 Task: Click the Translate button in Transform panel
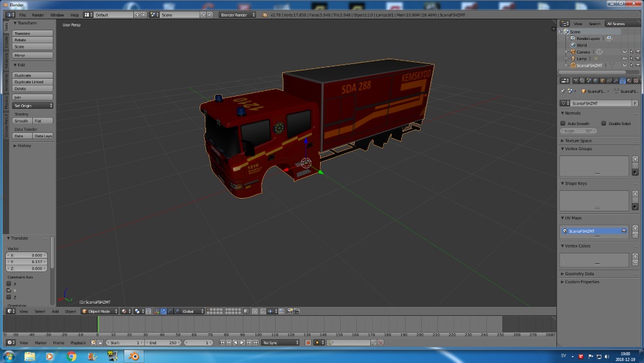[x=32, y=34]
